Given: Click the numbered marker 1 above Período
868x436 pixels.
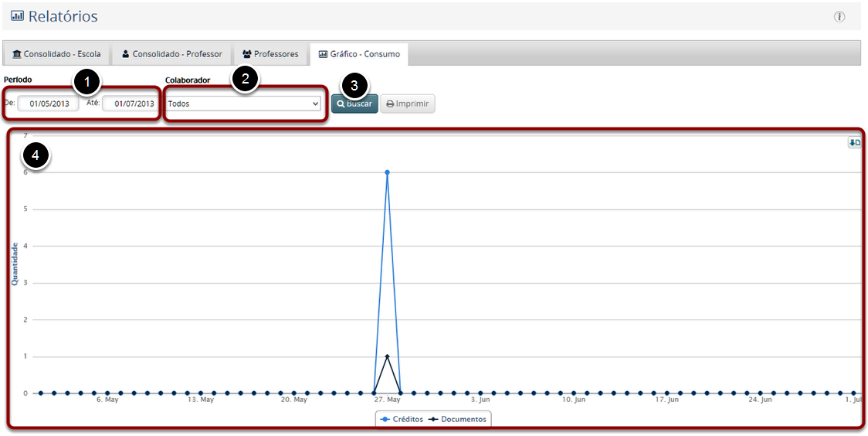Looking at the screenshot, I should pos(86,80).
